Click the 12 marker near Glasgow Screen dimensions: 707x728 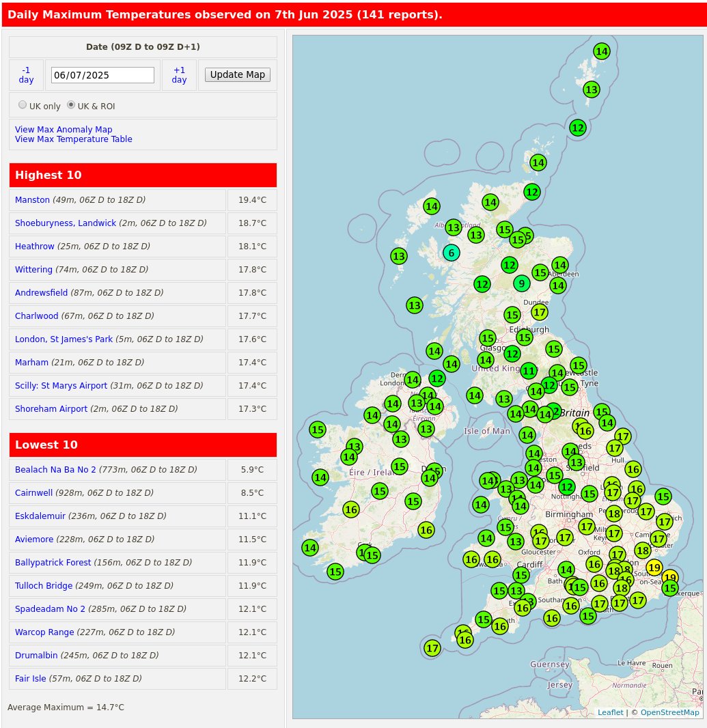click(512, 354)
